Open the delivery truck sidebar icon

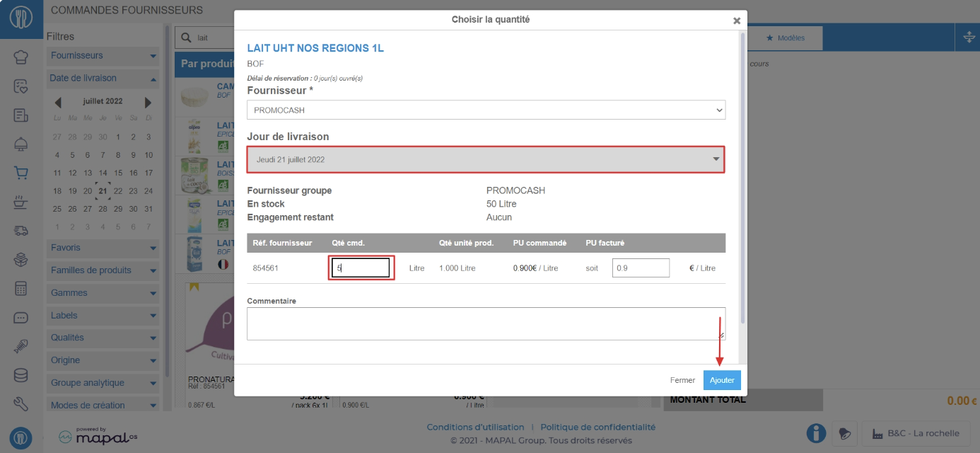point(21,231)
